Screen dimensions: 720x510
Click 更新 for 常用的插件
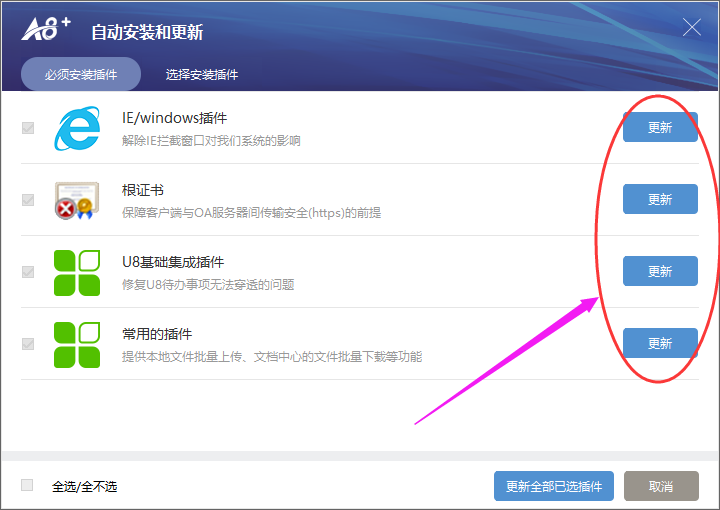(x=660, y=343)
